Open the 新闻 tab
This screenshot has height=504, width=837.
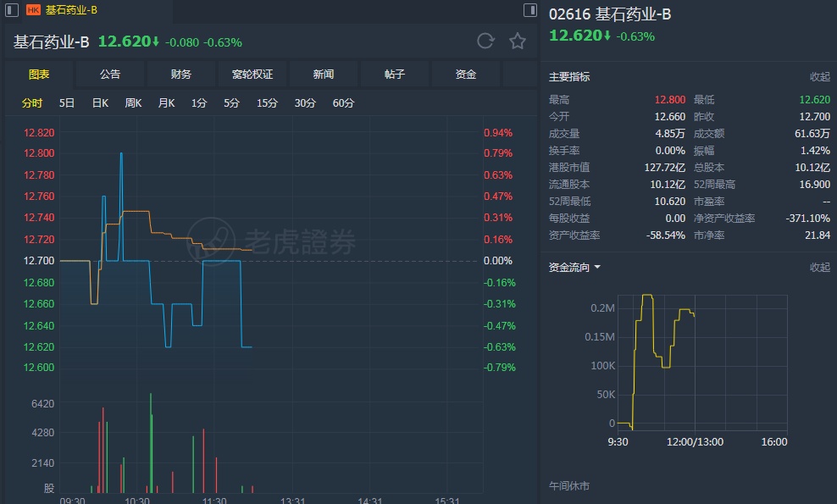pyautogui.click(x=324, y=75)
